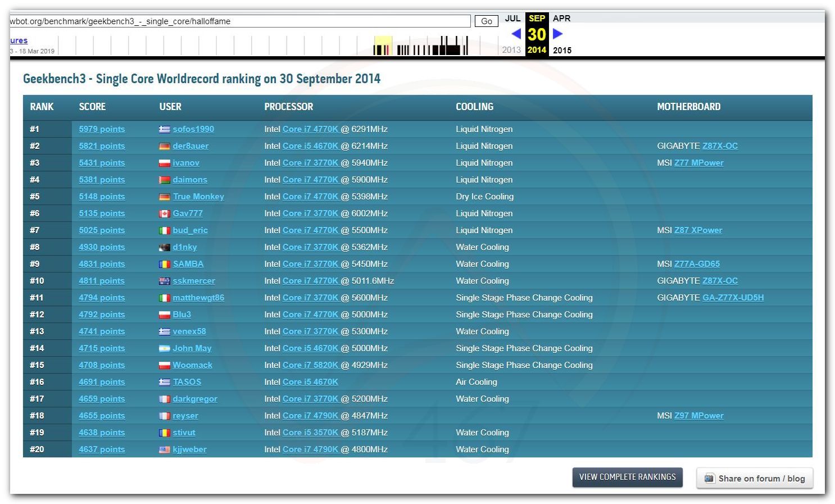This screenshot has height=504, width=835.
Task: Click the COOLING column header
Action: pyautogui.click(x=474, y=107)
